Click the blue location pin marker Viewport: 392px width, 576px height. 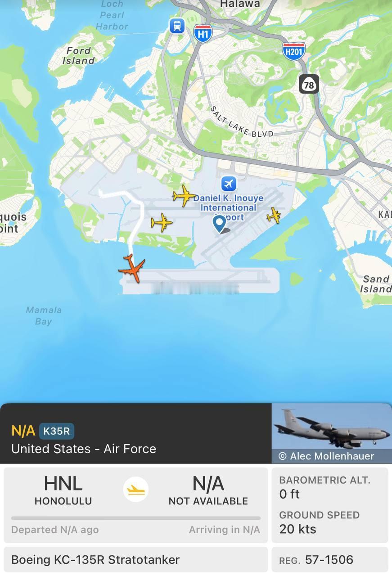[219, 224]
